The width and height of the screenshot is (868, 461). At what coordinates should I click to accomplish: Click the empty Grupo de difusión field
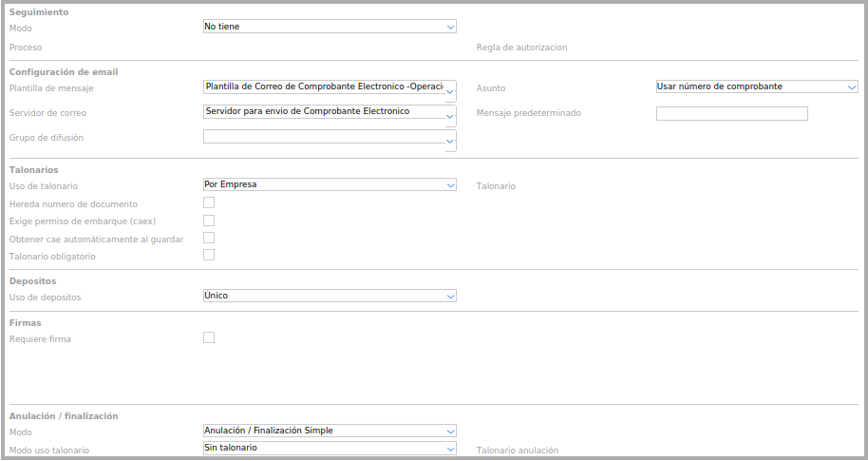click(x=324, y=137)
